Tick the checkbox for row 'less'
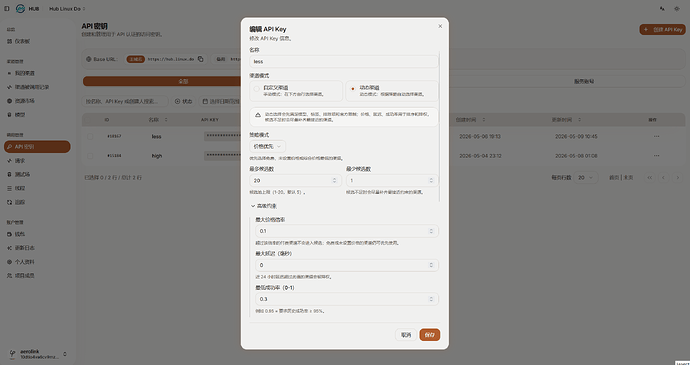This screenshot has height=365, width=690. tap(90, 136)
